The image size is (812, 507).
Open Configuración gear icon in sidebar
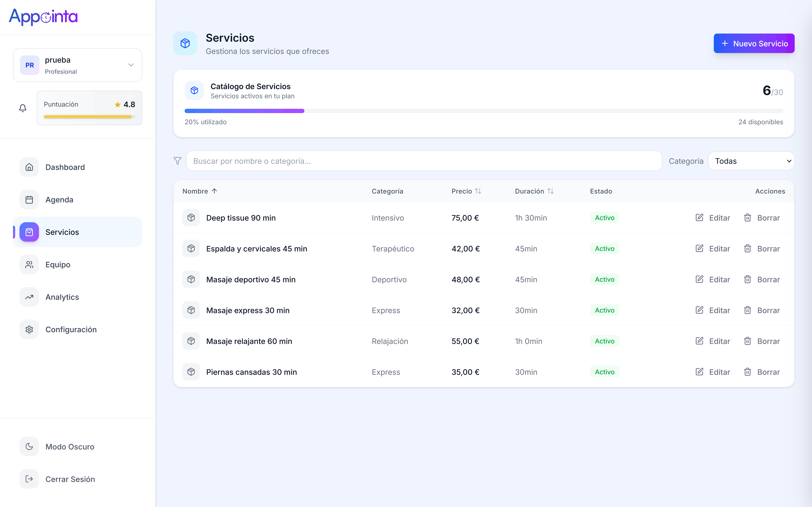point(29,329)
